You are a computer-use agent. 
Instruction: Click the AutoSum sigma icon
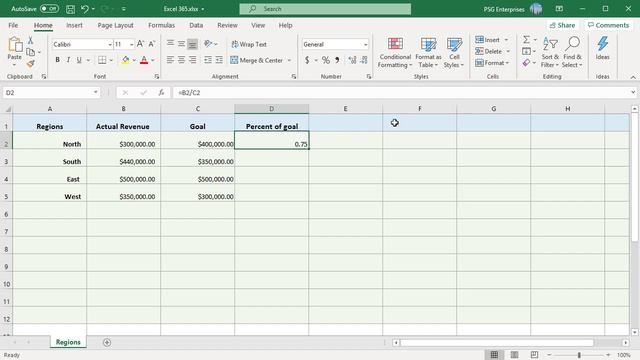pos(527,40)
